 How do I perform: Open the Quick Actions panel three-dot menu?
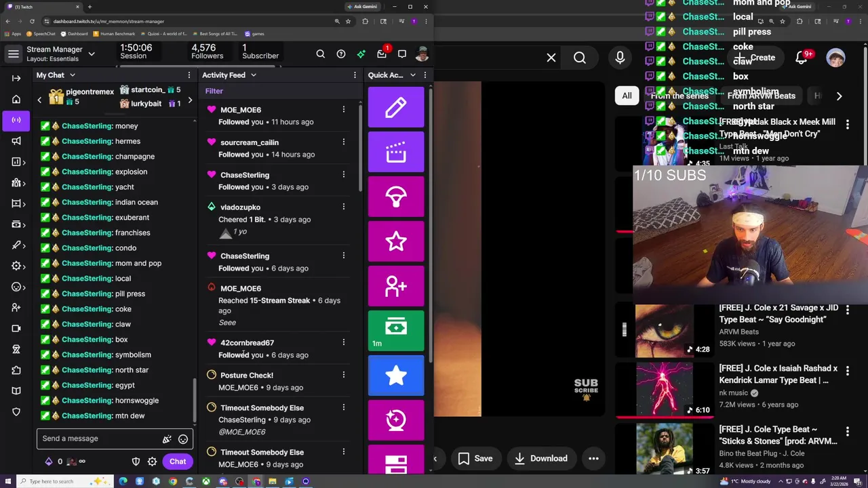425,75
